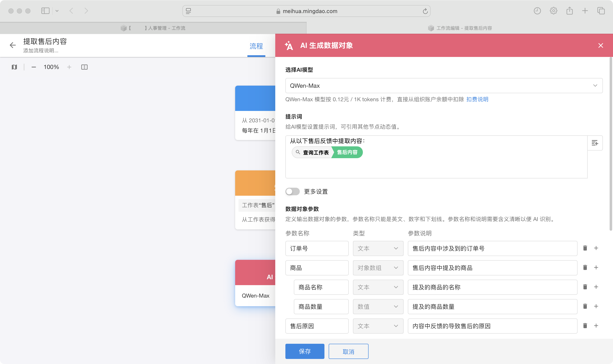Click the fit-to-screen canvas icon
The width and height of the screenshot is (613, 364).
click(84, 67)
